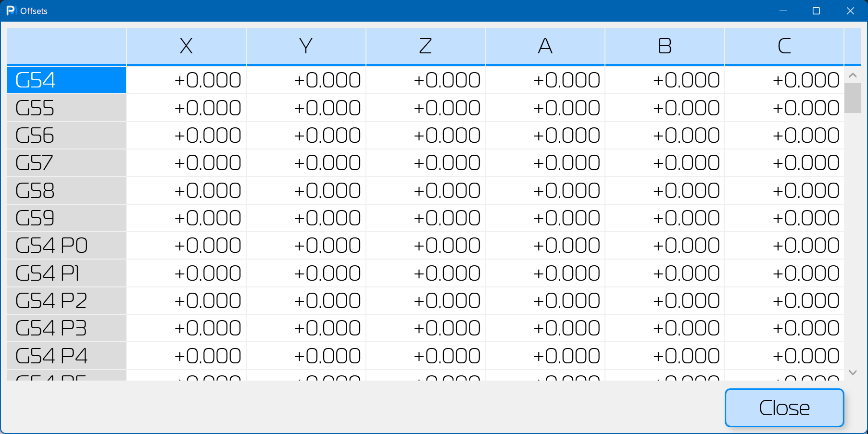Click the Close button
Image resolution: width=868 pixels, height=434 pixels.
pyautogui.click(x=784, y=408)
